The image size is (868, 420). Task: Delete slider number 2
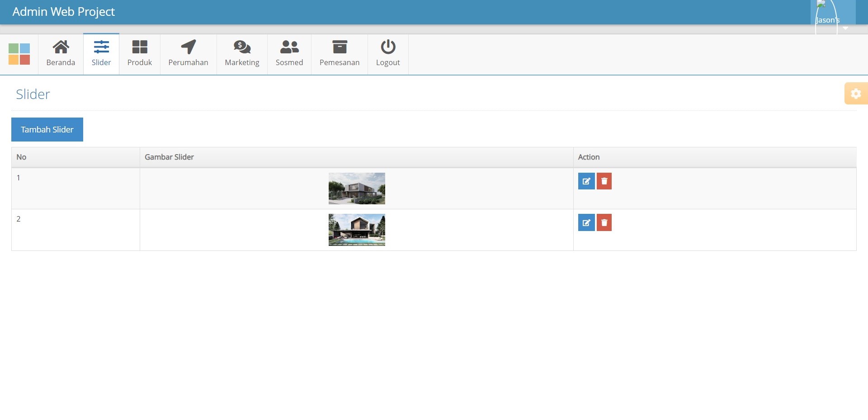pyautogui.click(x=604, y=222)
